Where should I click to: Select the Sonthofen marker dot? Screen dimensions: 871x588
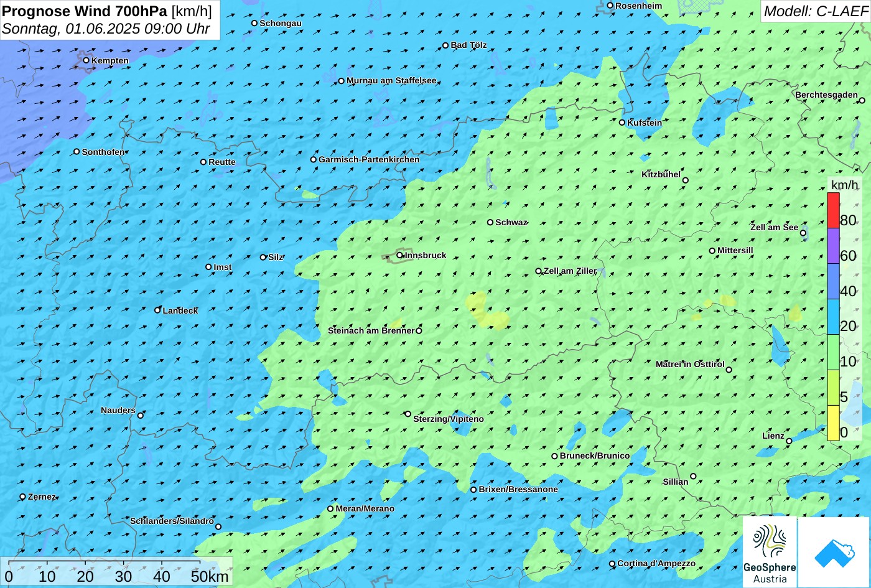pyautogui.click(x=77, y=152)
